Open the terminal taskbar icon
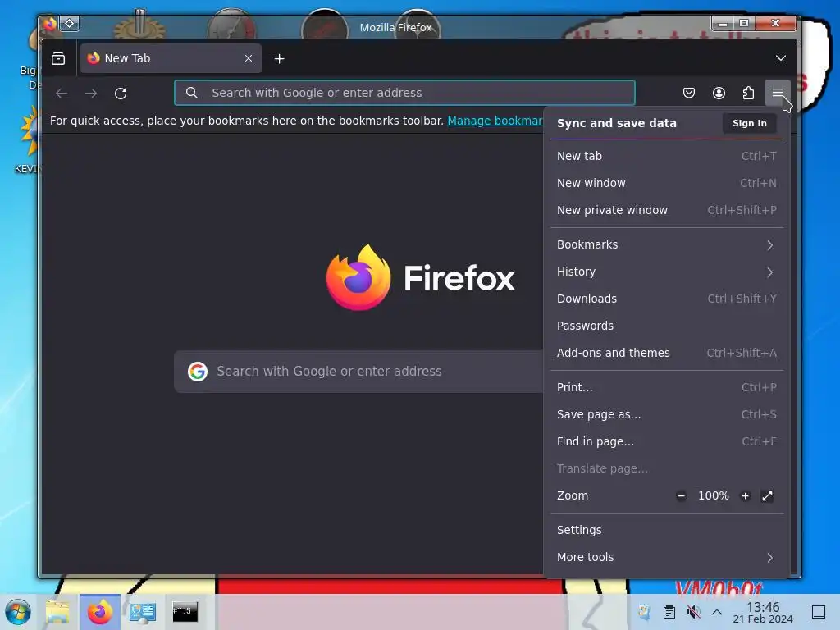This screenshot has width=840, height=630. pyautogui.click(x=185, y=612)
